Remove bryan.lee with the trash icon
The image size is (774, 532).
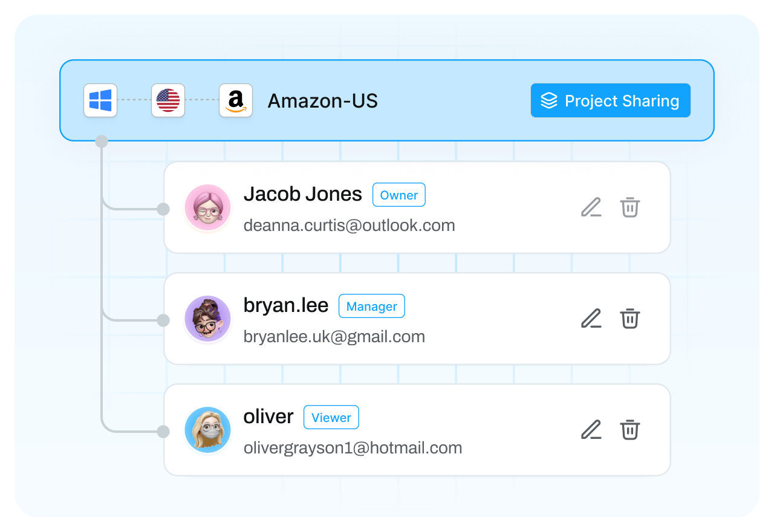pos(630,319)
